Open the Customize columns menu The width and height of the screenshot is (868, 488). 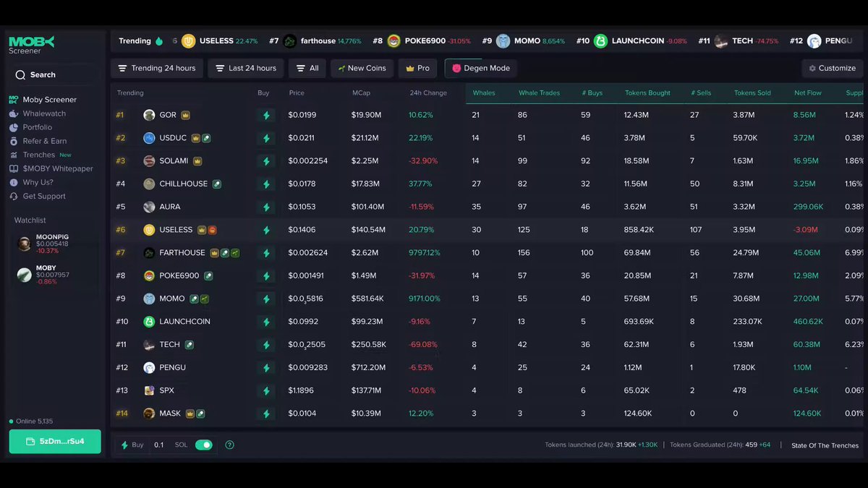832,68
